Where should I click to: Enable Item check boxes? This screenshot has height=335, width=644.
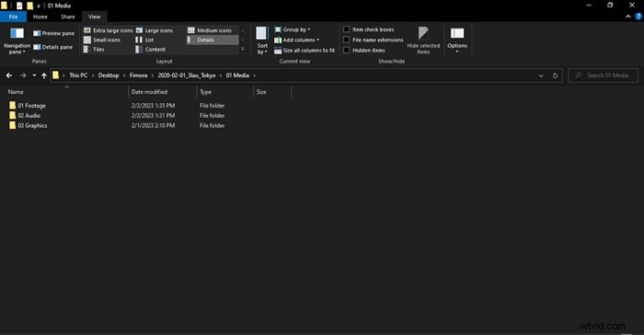[346, 29]
